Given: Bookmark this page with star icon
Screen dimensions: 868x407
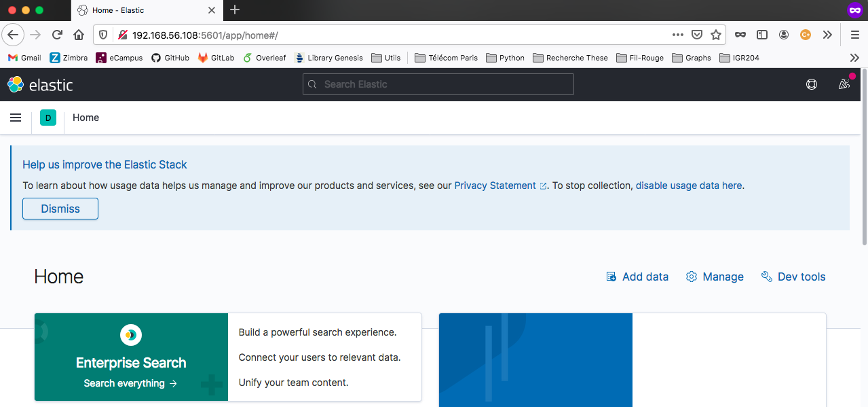Looking at the screenshot, I should (715, 35).
